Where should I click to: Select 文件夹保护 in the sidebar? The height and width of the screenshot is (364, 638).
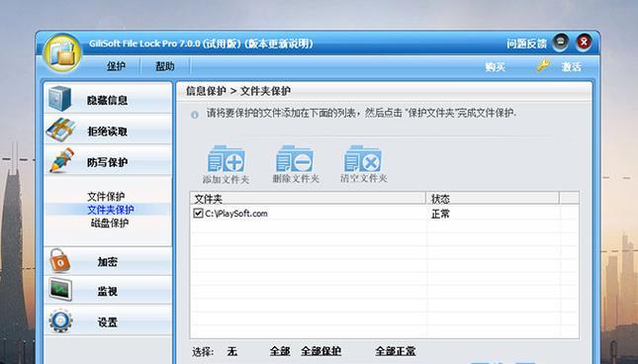pyautogui.click(x=110, y=210)
